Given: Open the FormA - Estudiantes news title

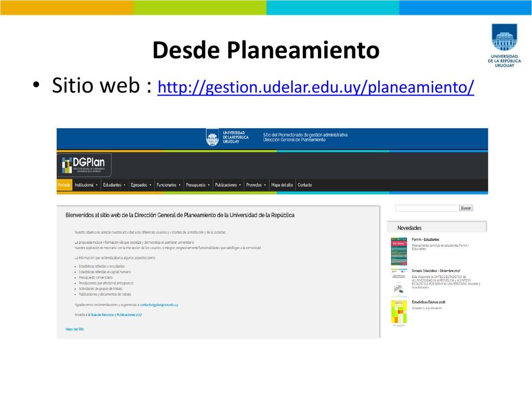Looking at the screenshot, I should (425, 240).
